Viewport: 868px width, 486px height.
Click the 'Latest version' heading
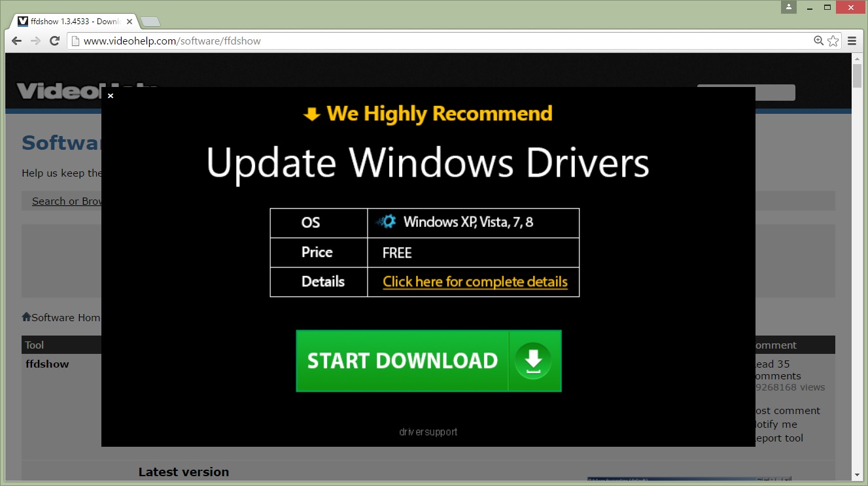[184, 472]
